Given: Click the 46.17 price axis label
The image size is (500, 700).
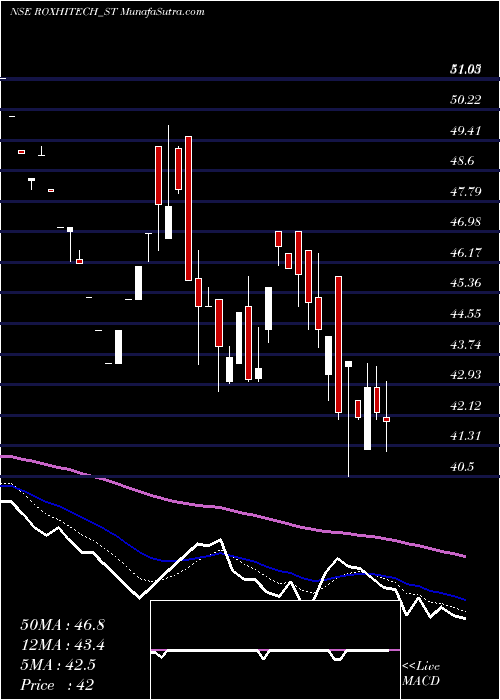Looking at the screenshot, I should click(x=466, y=253).
